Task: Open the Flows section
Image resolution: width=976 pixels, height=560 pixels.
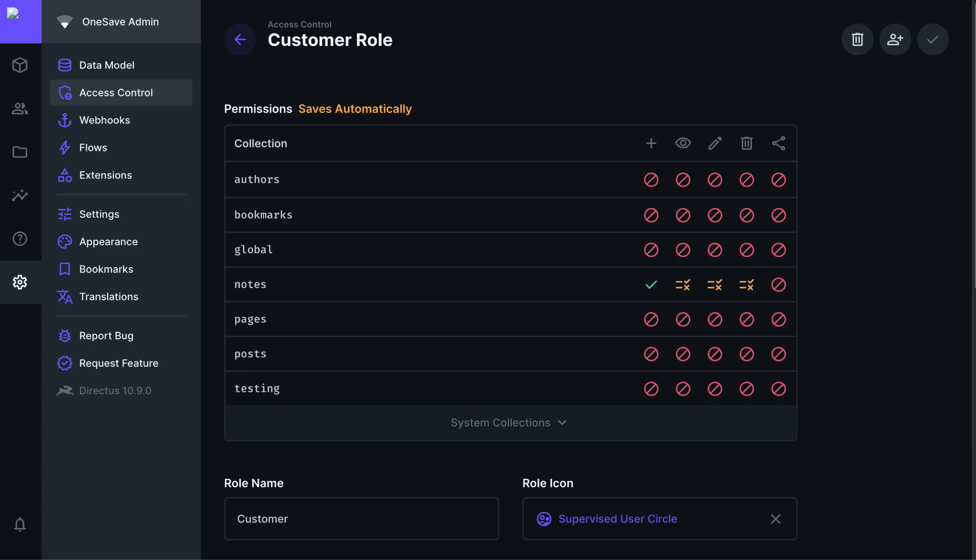Action: [x=93, y=147]
